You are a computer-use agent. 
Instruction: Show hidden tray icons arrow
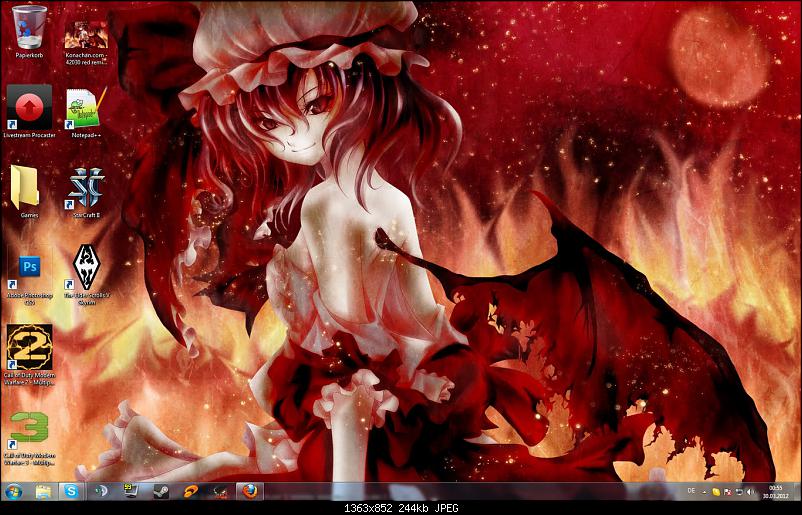tap(704, 492)
